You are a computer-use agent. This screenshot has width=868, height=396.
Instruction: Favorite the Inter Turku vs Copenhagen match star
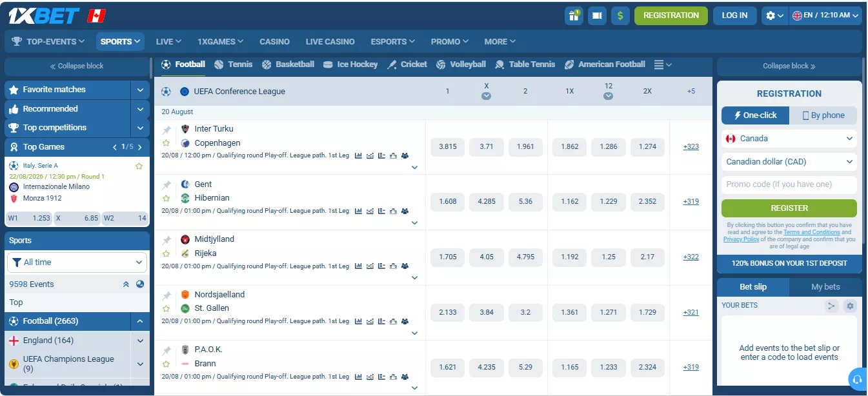167,143
